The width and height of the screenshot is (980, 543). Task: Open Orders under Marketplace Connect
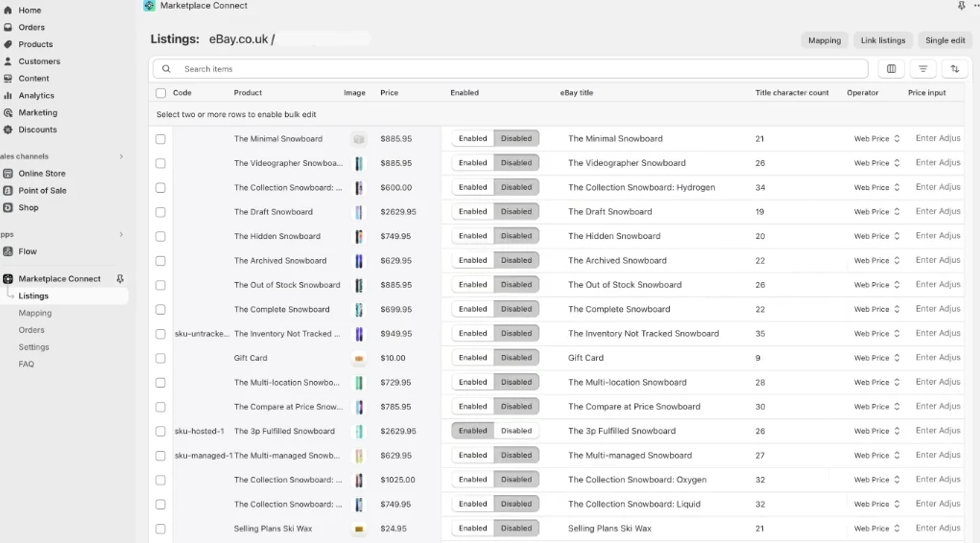[x=32, y=330]
